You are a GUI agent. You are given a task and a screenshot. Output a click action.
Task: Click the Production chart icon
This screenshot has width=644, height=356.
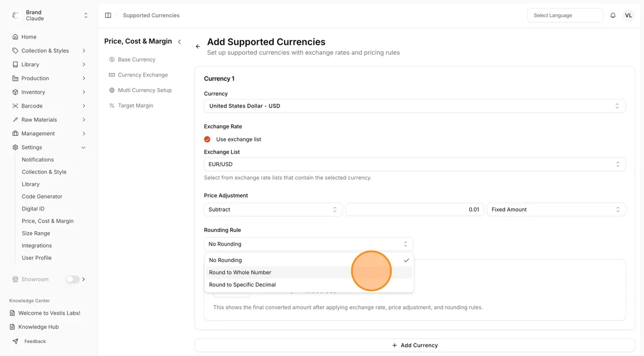(x=15, y=78)
